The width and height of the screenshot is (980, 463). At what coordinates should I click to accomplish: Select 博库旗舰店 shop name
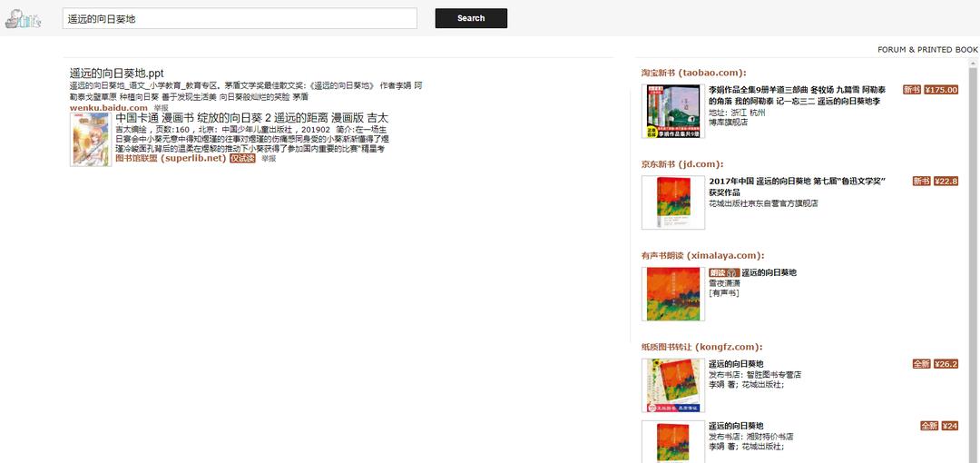728,123
